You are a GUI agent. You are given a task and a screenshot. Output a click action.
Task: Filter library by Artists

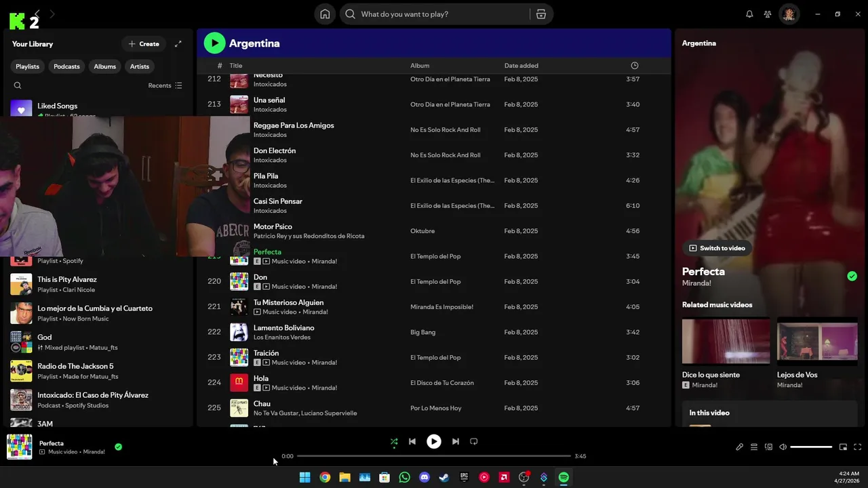coord(140,66)
